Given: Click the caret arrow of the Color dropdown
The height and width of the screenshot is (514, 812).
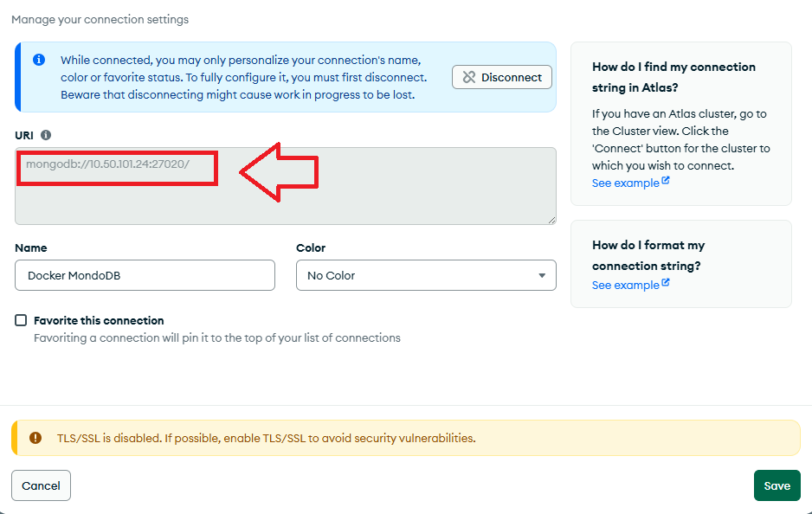Looking at the screenshot, I should click(x=542, y=275).
